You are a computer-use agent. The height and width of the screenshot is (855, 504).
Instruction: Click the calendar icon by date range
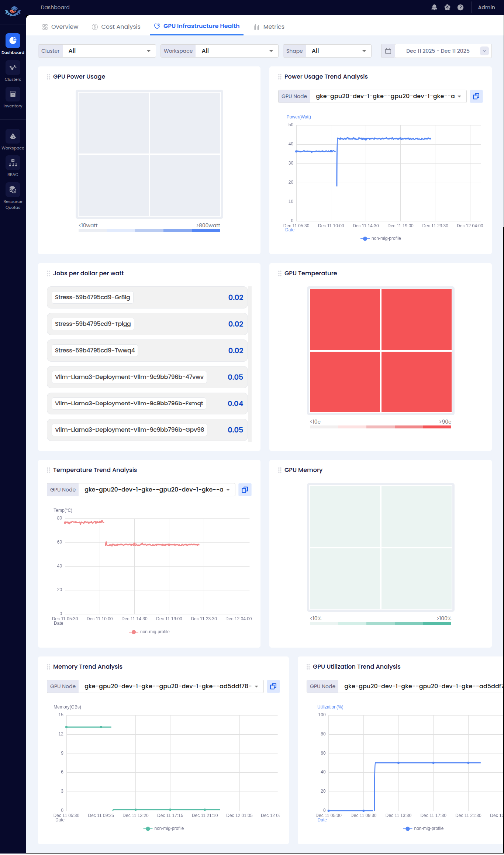(388, 51)
